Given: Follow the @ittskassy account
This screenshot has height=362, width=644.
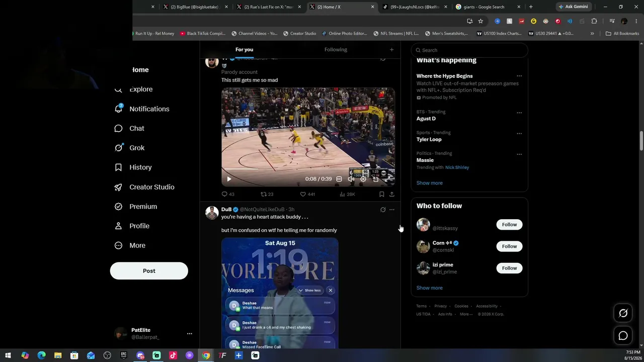Looking at the screenshot, I should pos(509,225).
